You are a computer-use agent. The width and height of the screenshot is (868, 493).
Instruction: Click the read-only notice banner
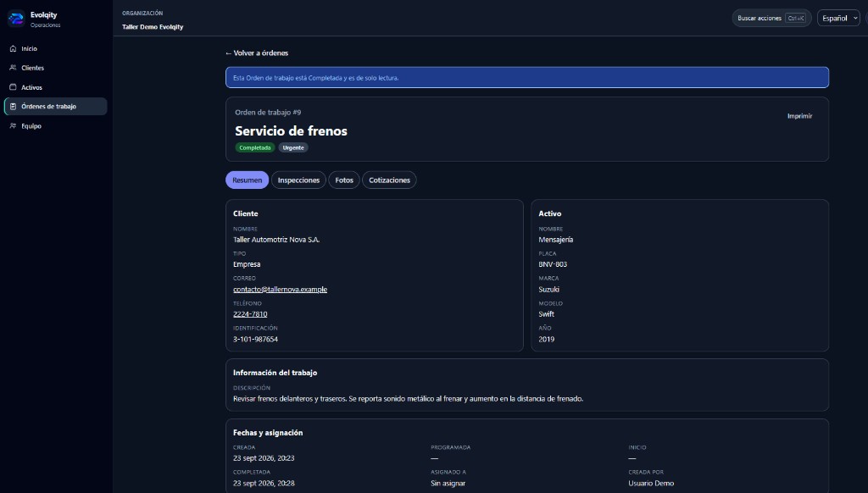pos(527,77)
